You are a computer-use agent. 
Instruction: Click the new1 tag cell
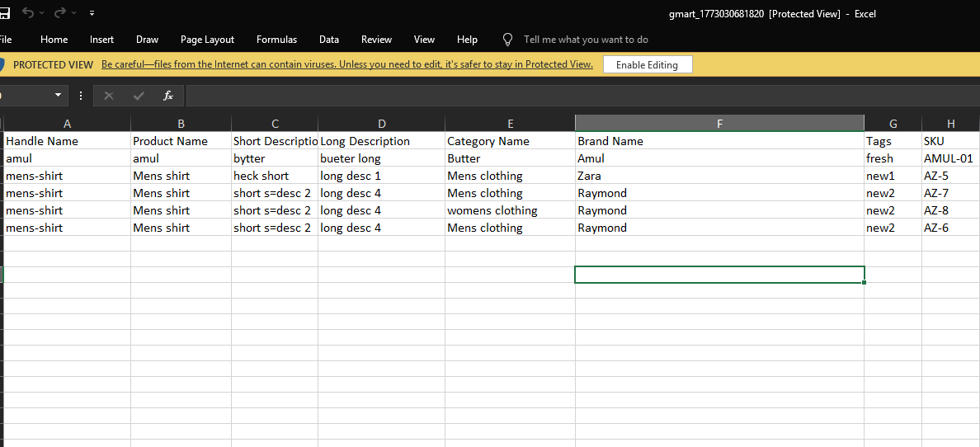pyautogui.click(x=893, y=176)
